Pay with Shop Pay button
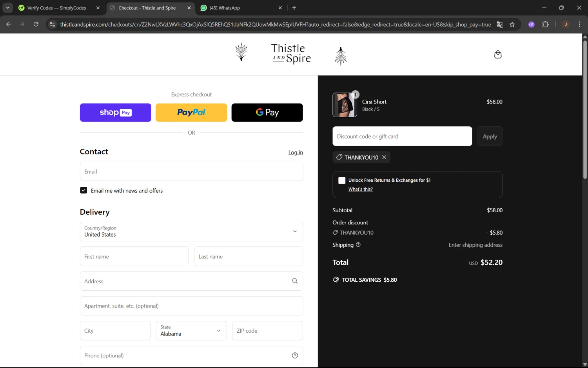Screen dimensions: 588x368 (116, 113)
